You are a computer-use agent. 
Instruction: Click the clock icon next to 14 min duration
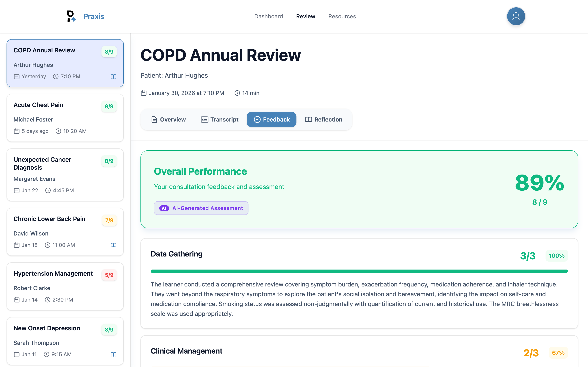(x=237, y=93)
